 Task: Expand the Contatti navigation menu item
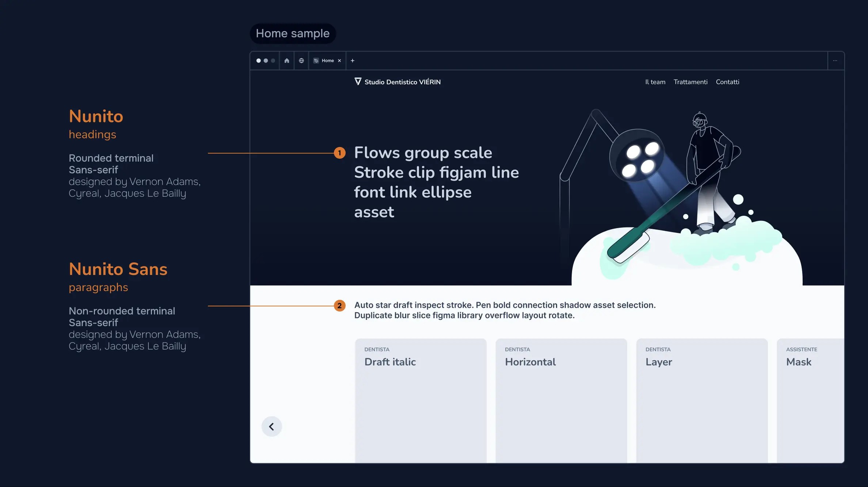pyautogui.click(x=727, y=82)
